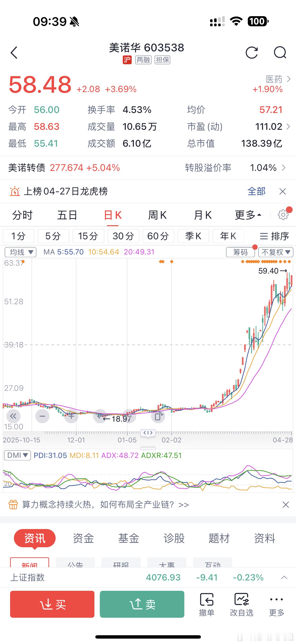Tap the zoom-out minus icon on the chart
Image resolution: width=296 pixels, height=644 pixels.
(x=42, y=416)
